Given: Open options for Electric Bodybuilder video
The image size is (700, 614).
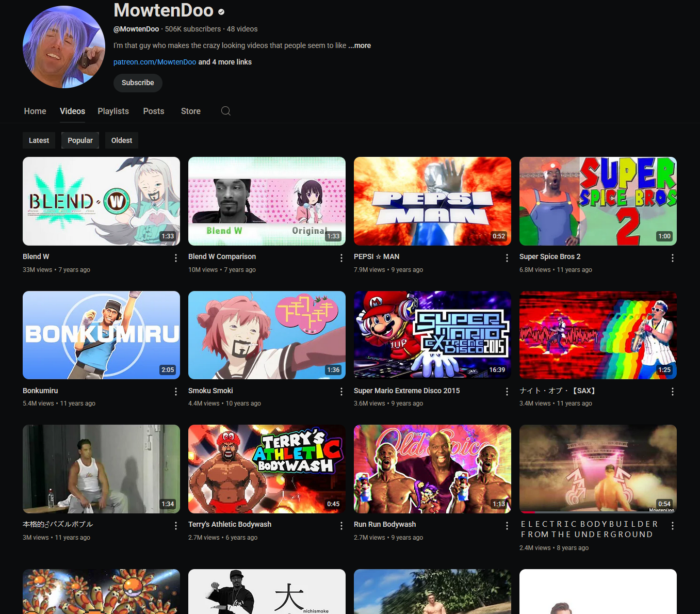Looking at the screenshot, I should (x=673, y=525).
